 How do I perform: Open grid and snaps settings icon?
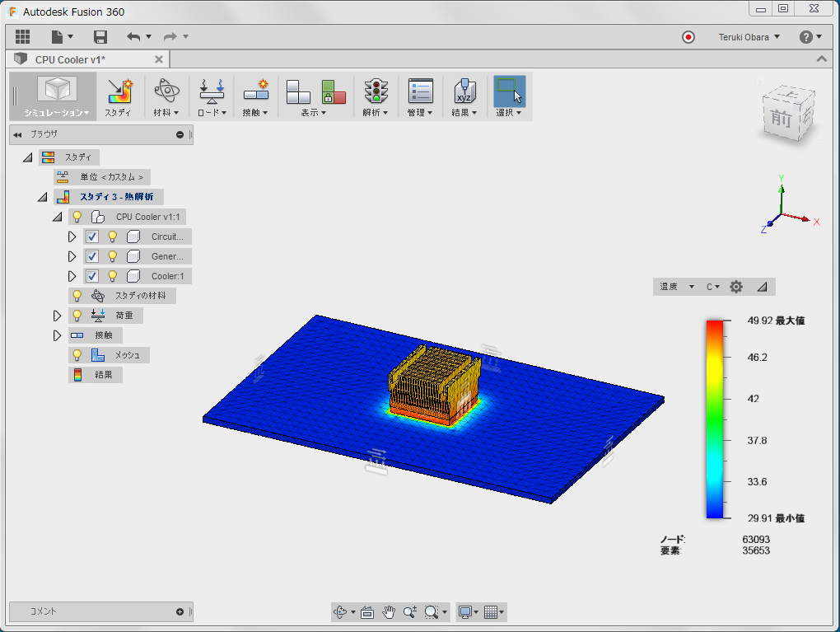(491, 611)
